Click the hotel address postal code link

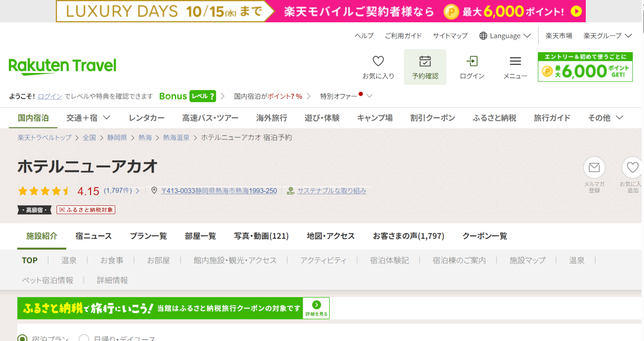pos(219,191)
